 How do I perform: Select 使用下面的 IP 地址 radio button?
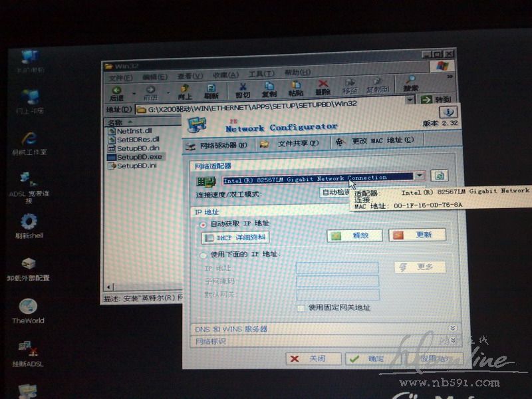pyautogui.click(x=203, y=255)
